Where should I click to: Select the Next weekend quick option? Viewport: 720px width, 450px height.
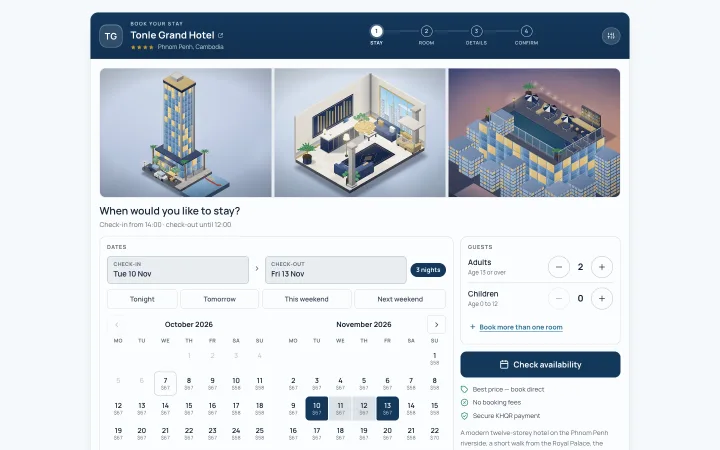400,299
